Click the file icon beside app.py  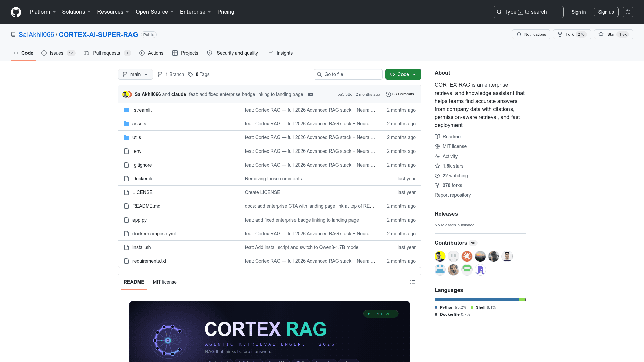[x=126, y=220]
